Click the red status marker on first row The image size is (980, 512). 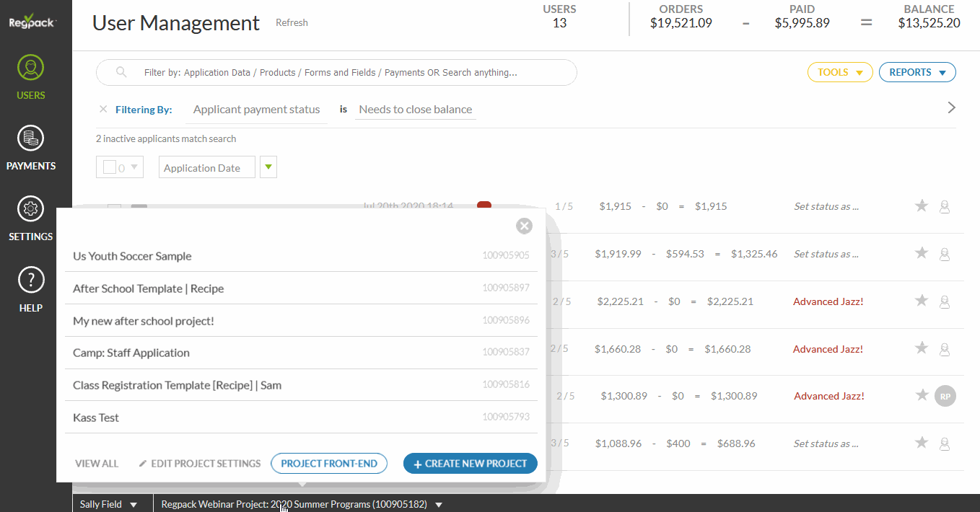point(484,206)
